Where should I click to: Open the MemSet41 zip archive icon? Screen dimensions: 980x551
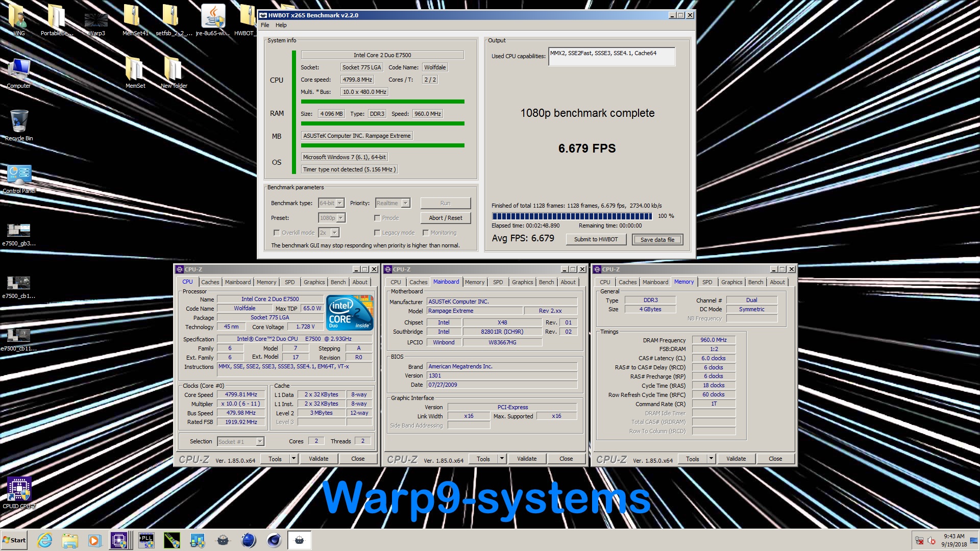click(x=135, y=19)
